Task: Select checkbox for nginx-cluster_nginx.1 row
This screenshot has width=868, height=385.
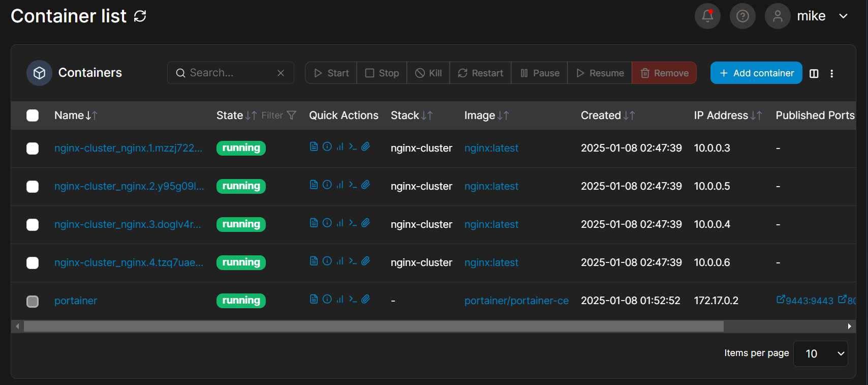Action: (x=33, y=149)
